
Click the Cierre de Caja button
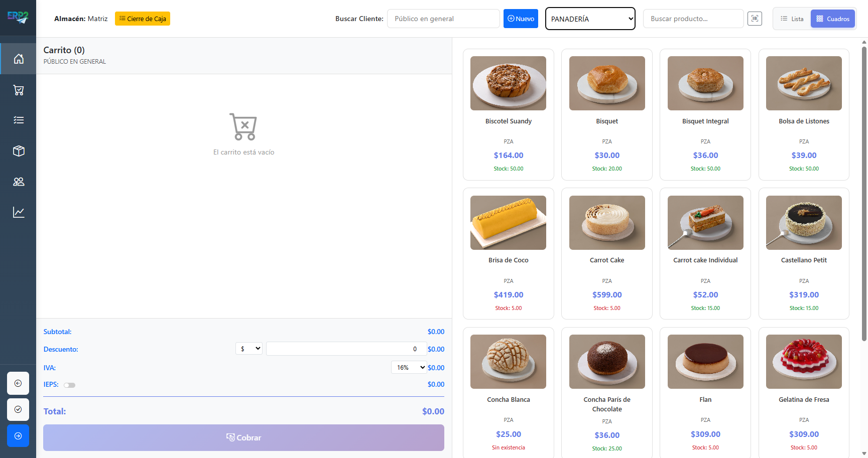pyautogui.click(x=143, y=19)
